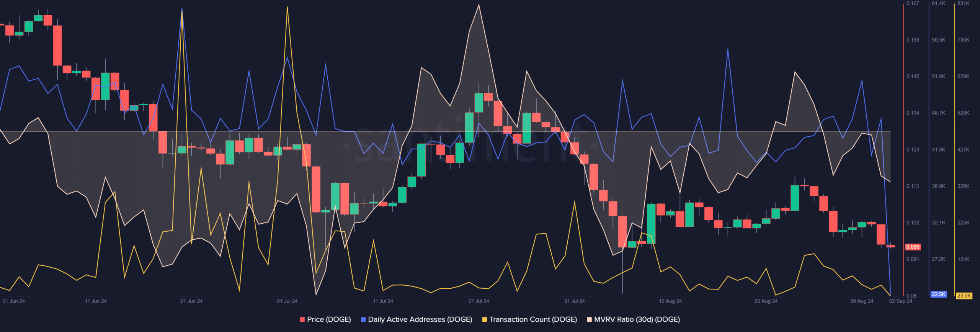The height and width of the screenshot is (332, 980).
Task: Click the 51.6K active addresses axis value
Action: [x=939, y=77]
